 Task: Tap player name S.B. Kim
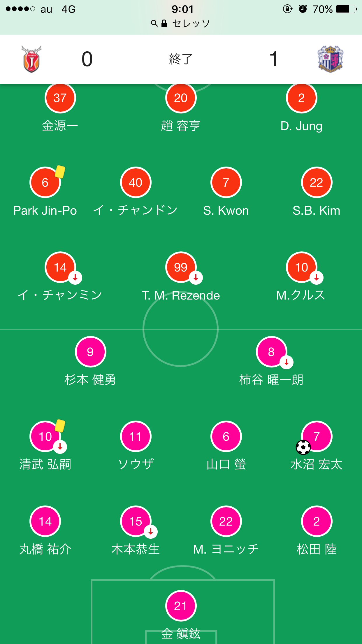(x=316, y=211)
